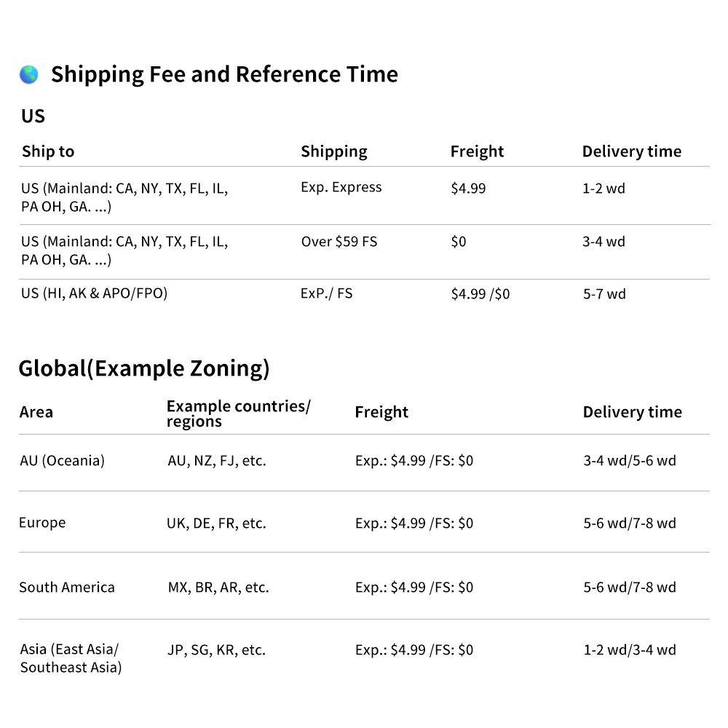
Task: Click the US (HI, AK & APO/FPO) row
Action: (94, 293)
